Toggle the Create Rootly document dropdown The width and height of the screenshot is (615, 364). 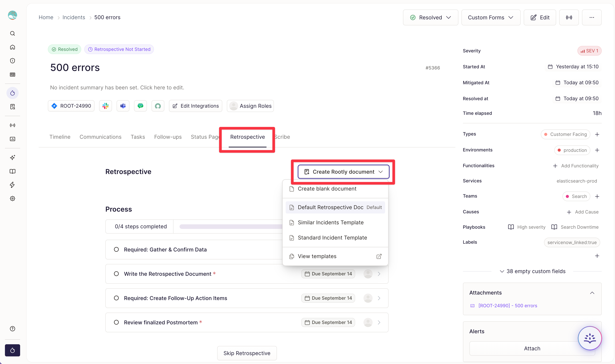[x=343, y=172]
